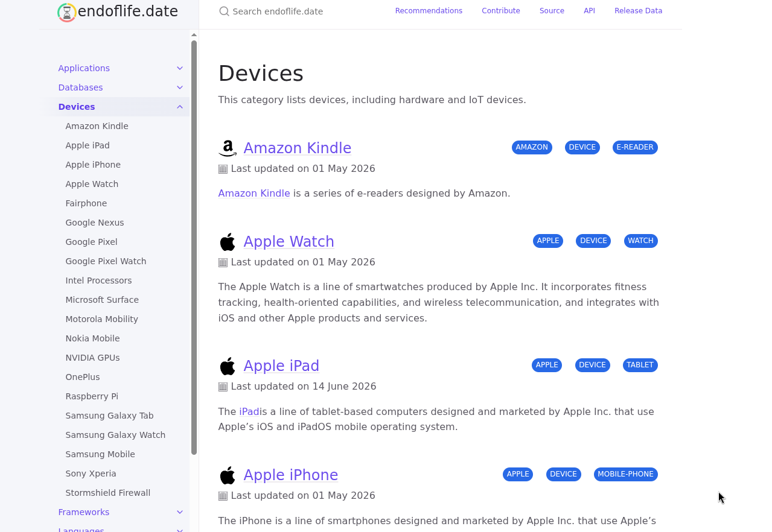772x532 pixels.
Task: Open the Apple Watch heading link
Action: (289, 241)
